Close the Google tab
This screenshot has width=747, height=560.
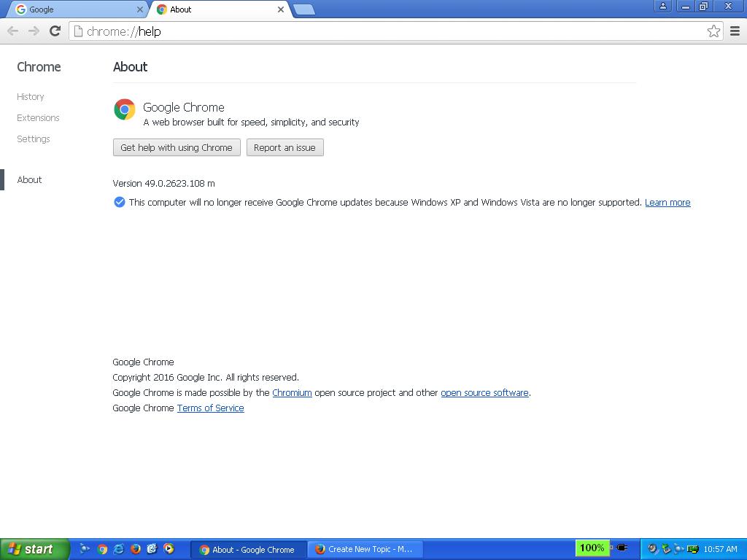pos(139,9)
